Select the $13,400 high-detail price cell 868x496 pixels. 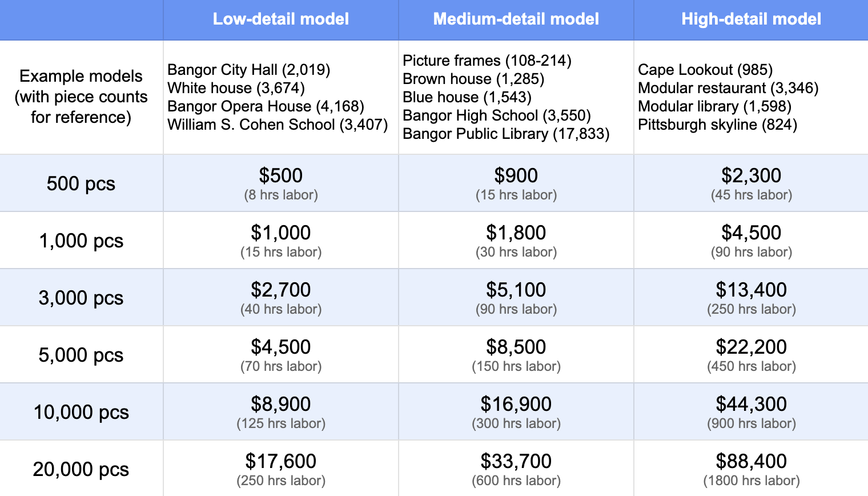[752, 298]
